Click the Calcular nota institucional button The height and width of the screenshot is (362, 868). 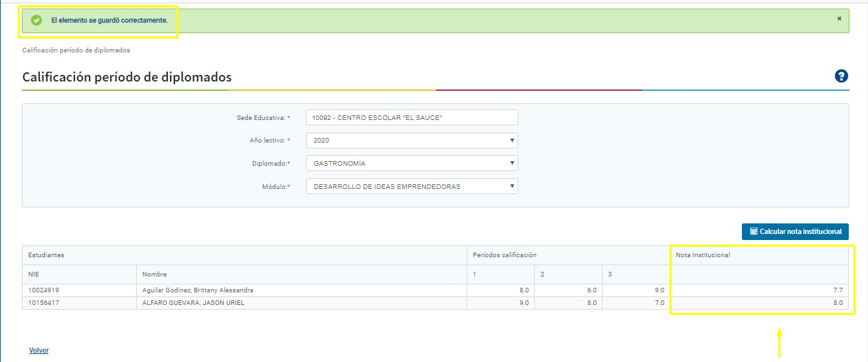point(795,231)
